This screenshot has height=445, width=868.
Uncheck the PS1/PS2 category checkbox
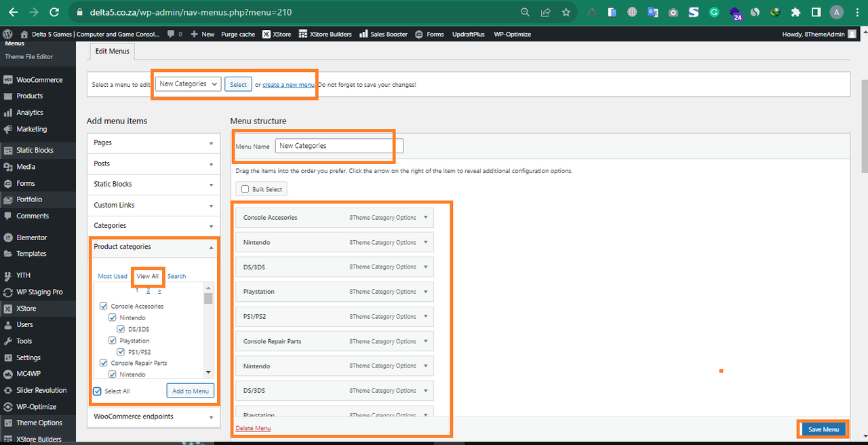[121, 352]
